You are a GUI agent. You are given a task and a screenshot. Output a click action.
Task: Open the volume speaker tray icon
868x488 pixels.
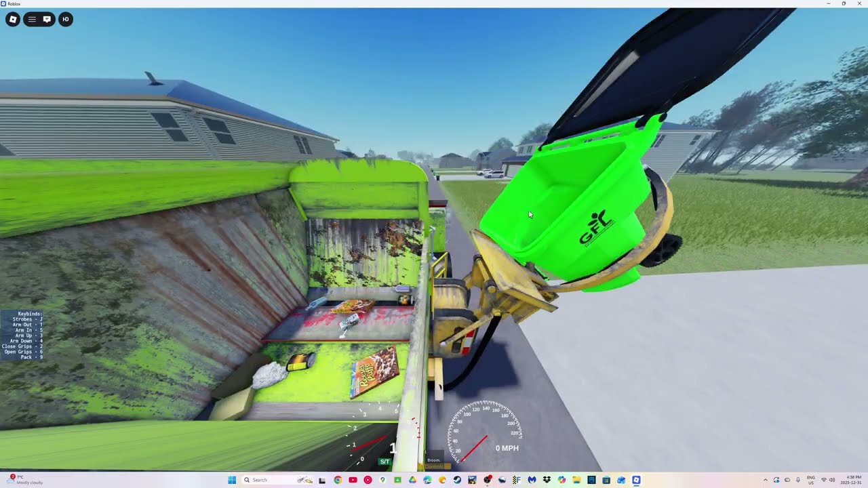click(832, 480)
